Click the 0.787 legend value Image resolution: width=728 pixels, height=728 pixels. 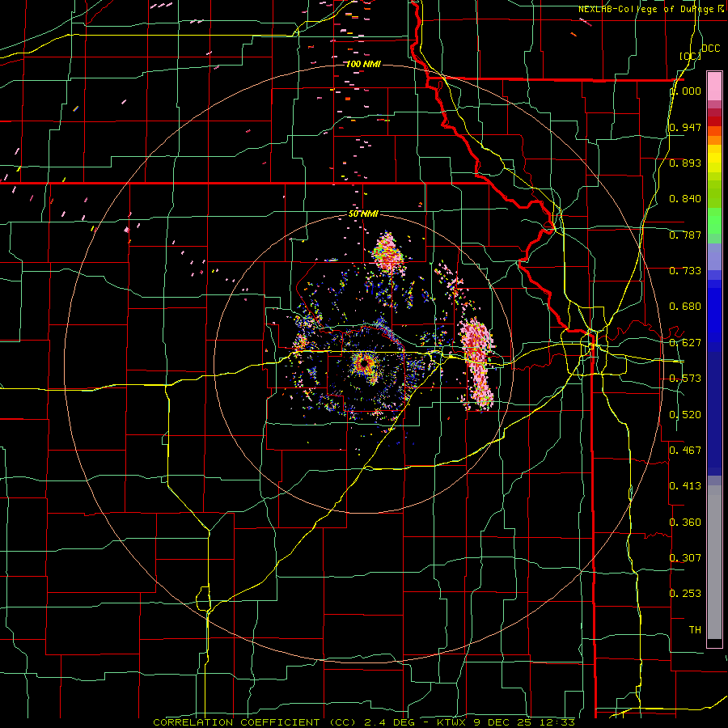tap(685, 235)
